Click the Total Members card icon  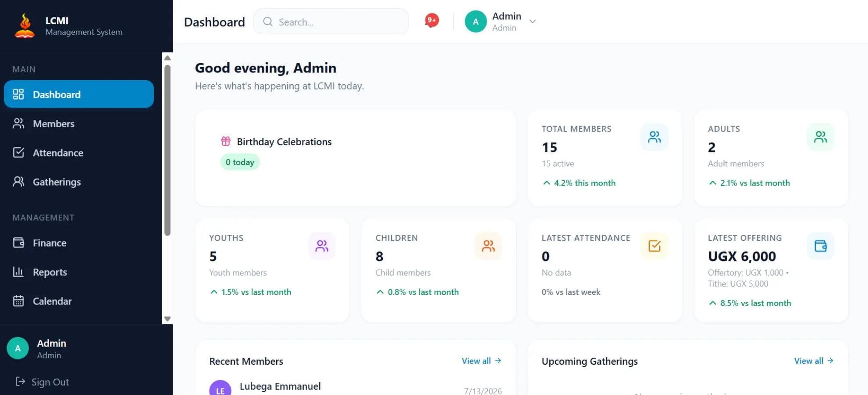click(x=655, y=137)
